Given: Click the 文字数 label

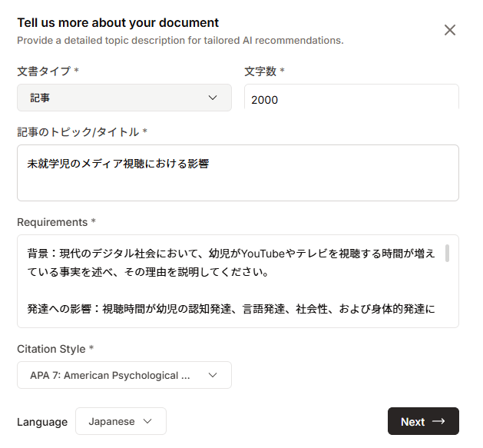Looking at the screenshot, I should pyautogui.click(x=260, y=71).
